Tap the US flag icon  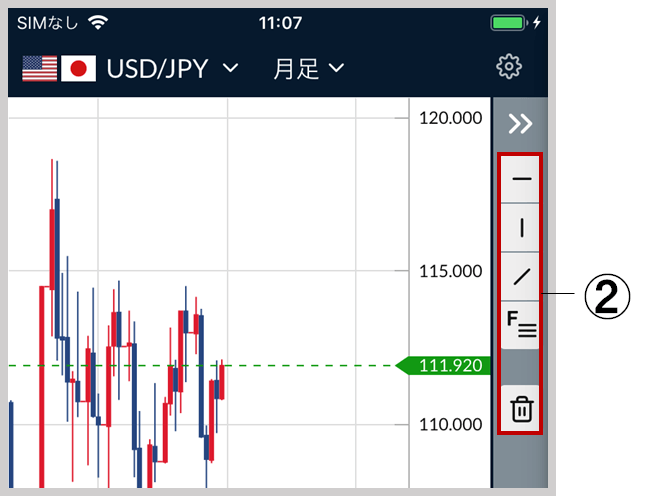(x=40, y=68)
